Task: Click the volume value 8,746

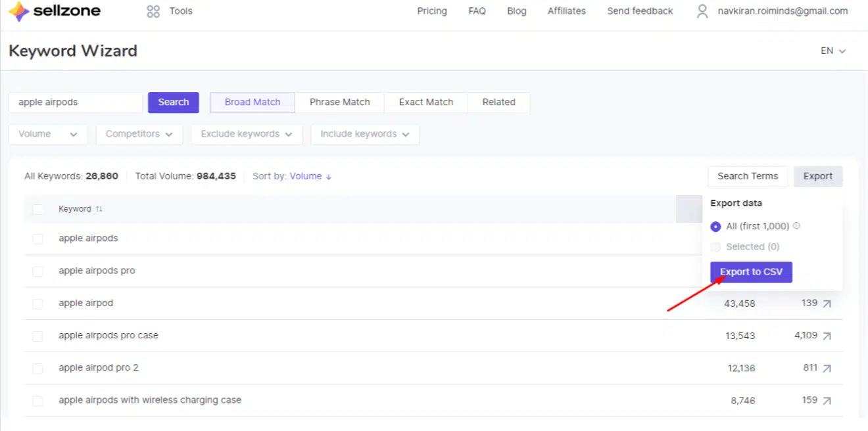Action: pos(744,400)
